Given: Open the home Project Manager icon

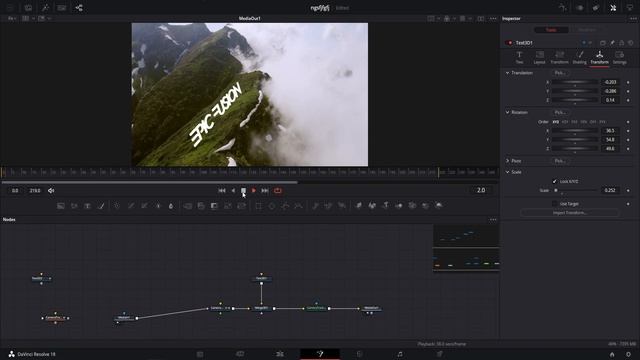Looking at the screenshot, I should (x=612, y=354).
